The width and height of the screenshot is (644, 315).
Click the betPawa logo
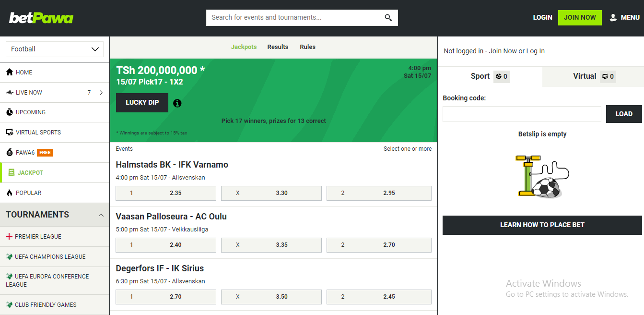pyautogui.click(x=41, y=18)
